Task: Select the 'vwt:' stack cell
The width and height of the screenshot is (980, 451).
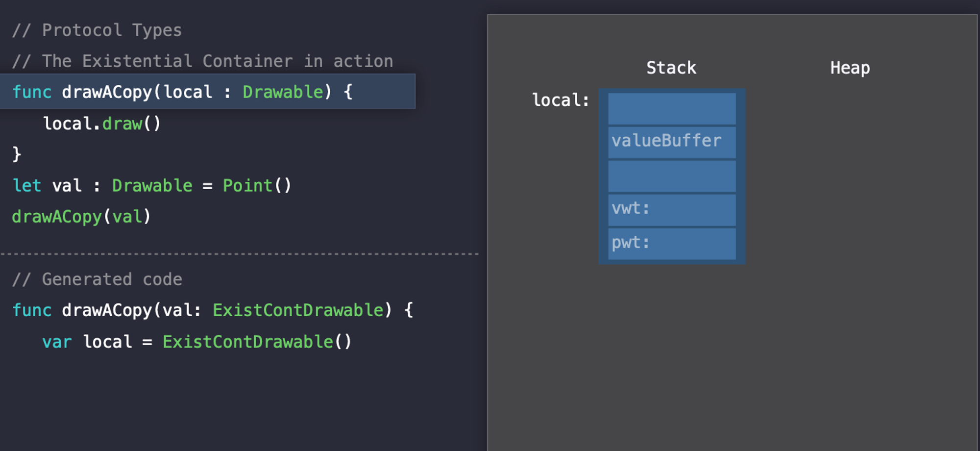Action: click(x=672, y=210)
